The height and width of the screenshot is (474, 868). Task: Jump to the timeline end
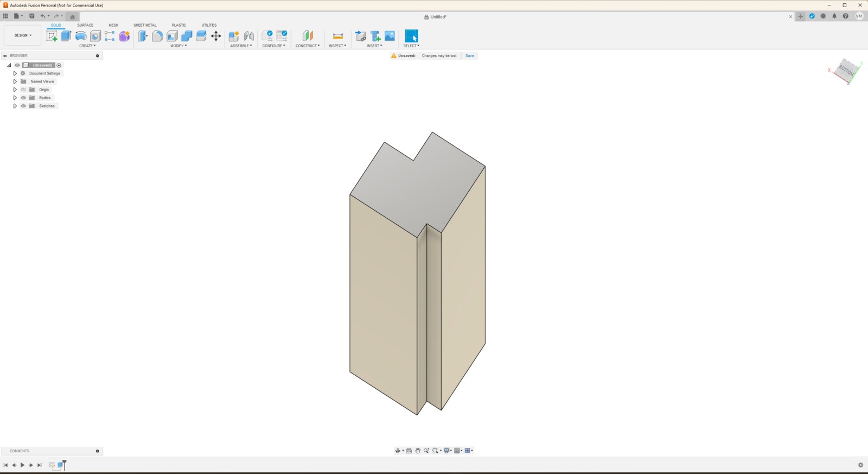pyautogui.click(x=40, y=465)
